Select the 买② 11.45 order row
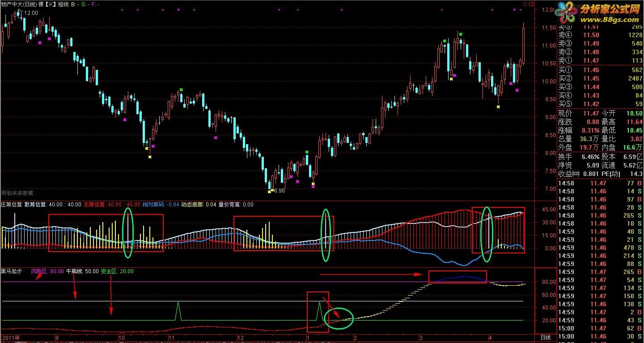Screen dimensions: 644x343 click(x=600, y=78)
